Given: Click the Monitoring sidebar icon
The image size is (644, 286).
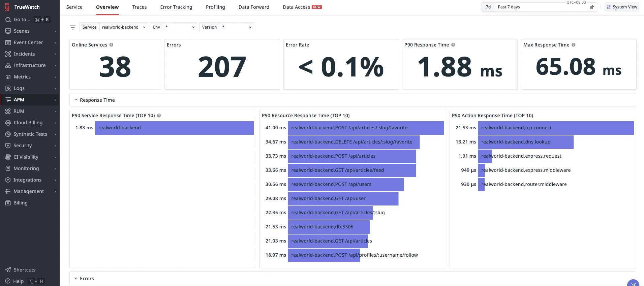Looking at the screenshot, I should 8,168.
